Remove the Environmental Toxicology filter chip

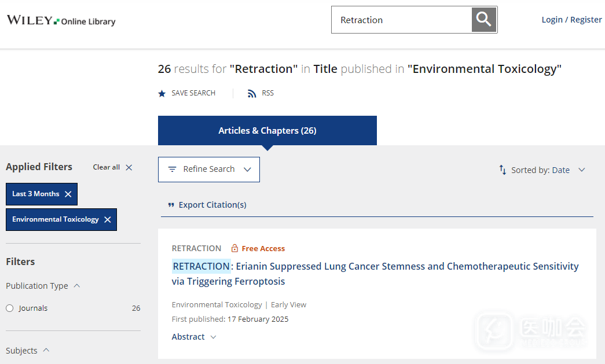coord(108,219)
